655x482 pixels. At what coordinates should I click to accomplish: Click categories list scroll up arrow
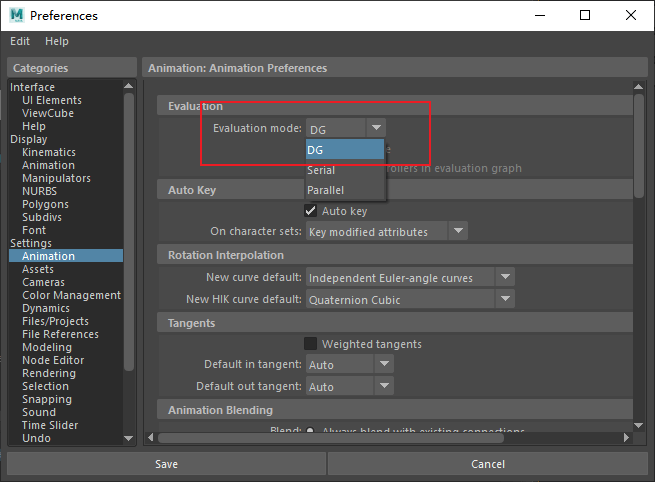129,86
